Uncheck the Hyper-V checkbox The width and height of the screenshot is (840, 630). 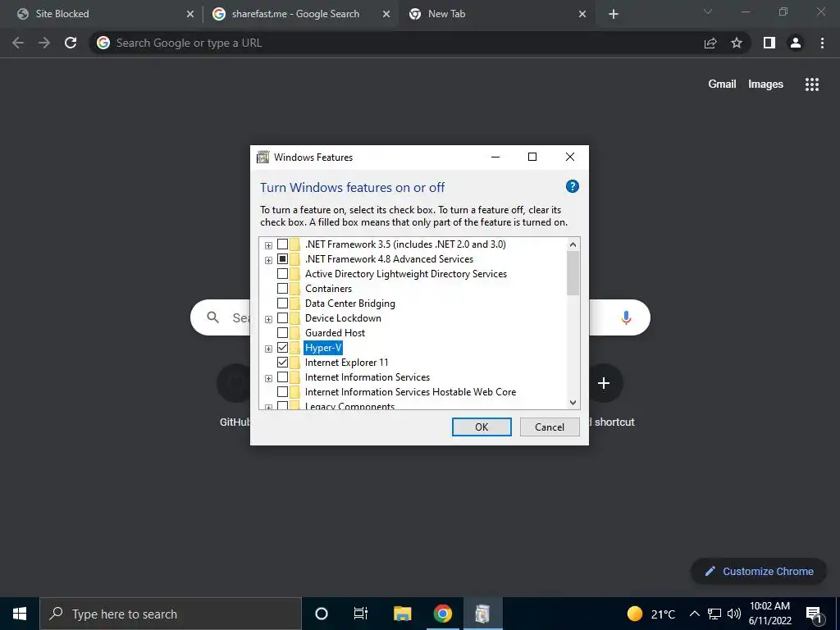(282, 348)
